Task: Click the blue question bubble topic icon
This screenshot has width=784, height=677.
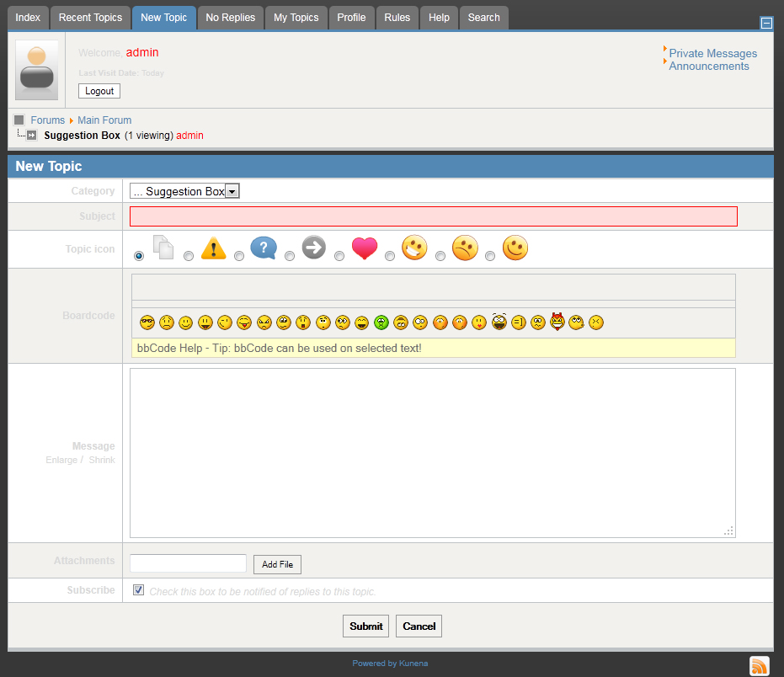Action: click(x=264, y=248)
